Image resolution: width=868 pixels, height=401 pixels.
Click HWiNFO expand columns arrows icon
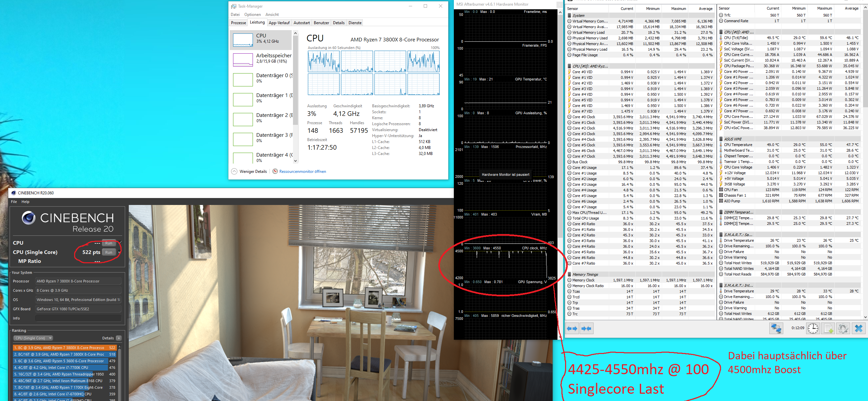click(572, 328)
